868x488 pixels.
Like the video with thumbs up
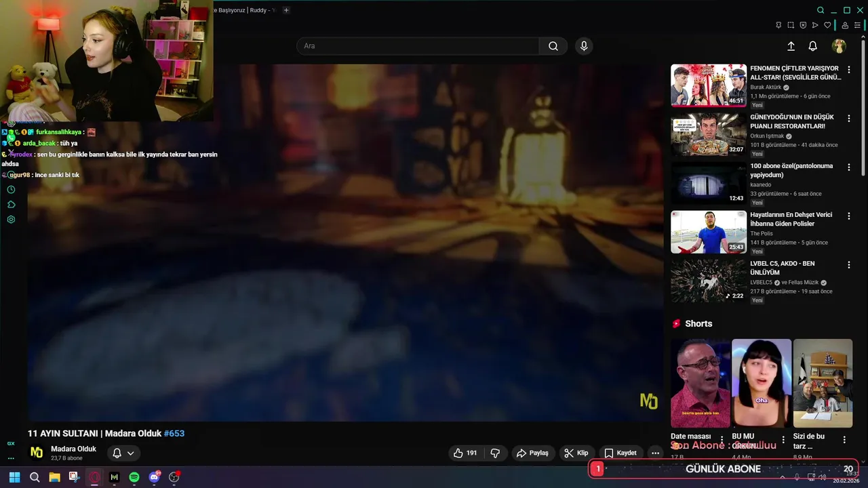[465, 453]
